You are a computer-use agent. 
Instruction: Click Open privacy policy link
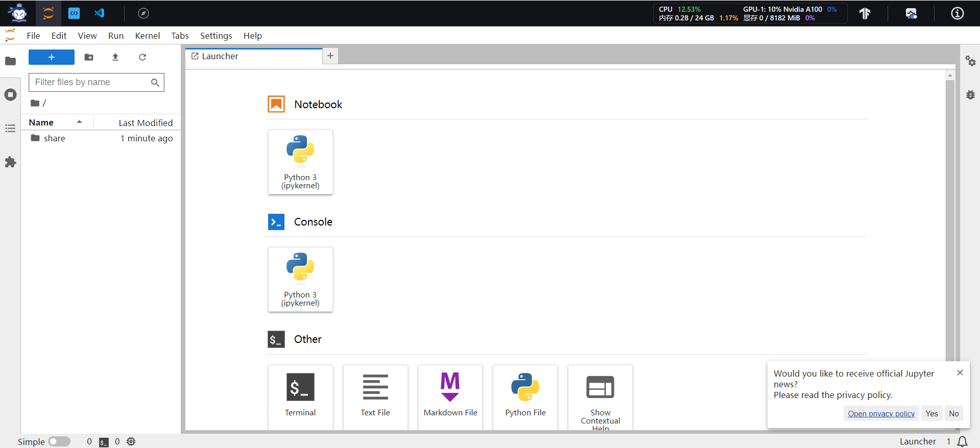pos(881,414)
